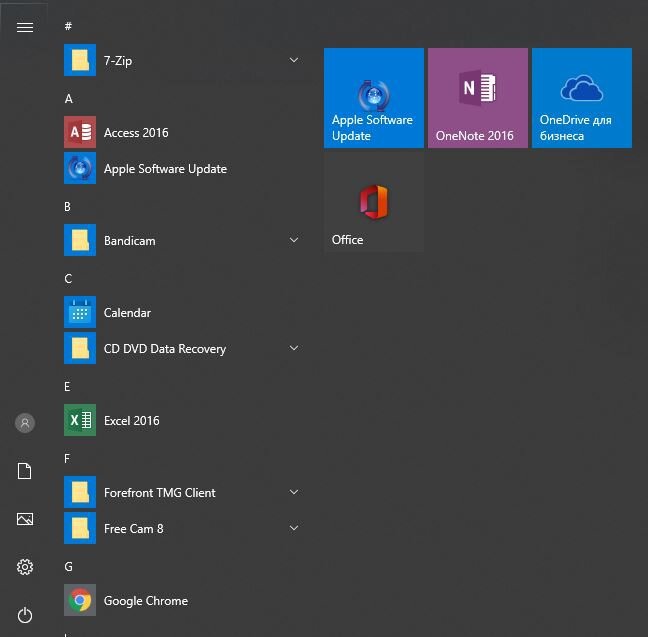Click the Bandicam folder icon
The width and height of the screenshot is (648, 637).
pos(80,240)
